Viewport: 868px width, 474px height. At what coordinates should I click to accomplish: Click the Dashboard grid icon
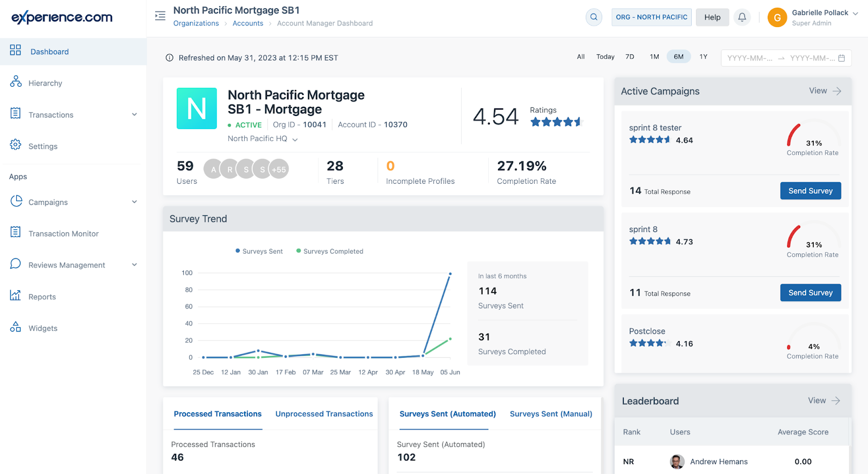pyautogui.click(x=15, y=50)
